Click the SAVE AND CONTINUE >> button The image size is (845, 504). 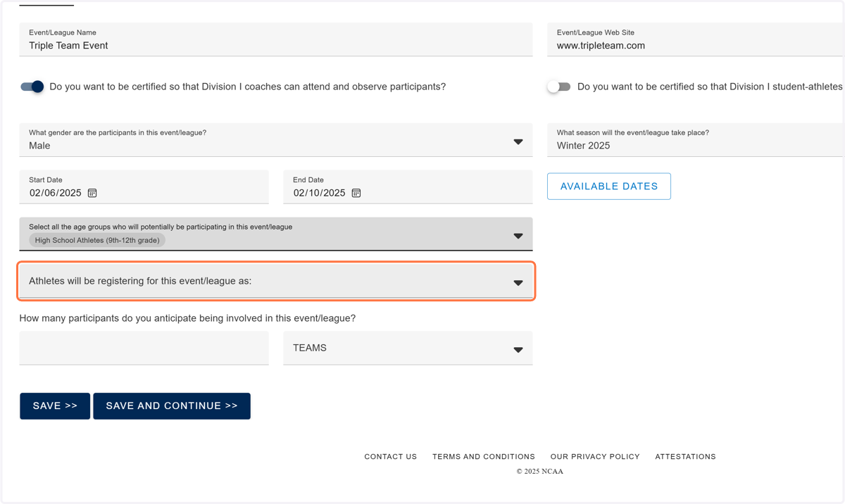tap(172, 406)
